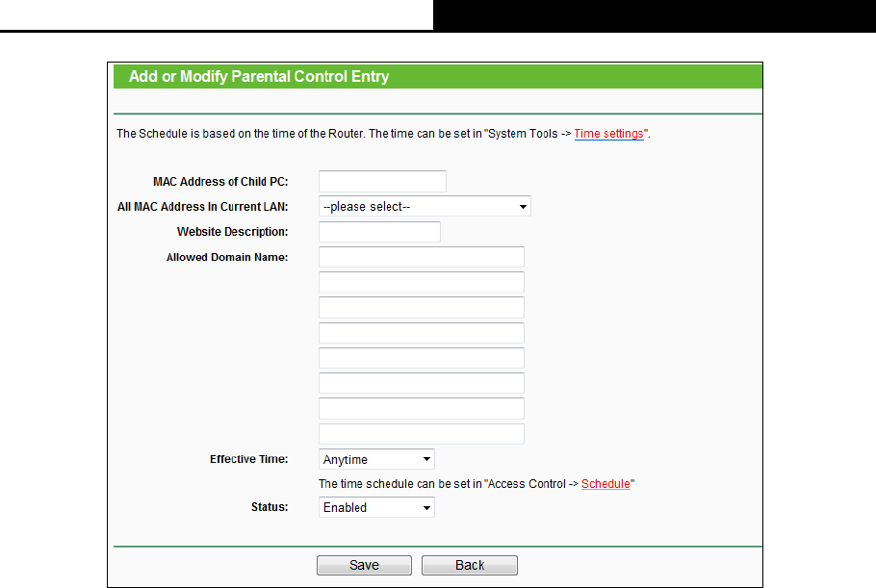Click the Add or Modify Parental Control Entry heading
This screenshot has height=588, width=876.
pyautogui.click(x=259, y=76)
